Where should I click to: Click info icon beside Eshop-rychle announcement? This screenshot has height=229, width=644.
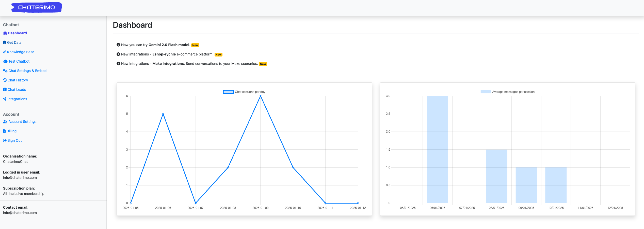(x=118, y=54)
